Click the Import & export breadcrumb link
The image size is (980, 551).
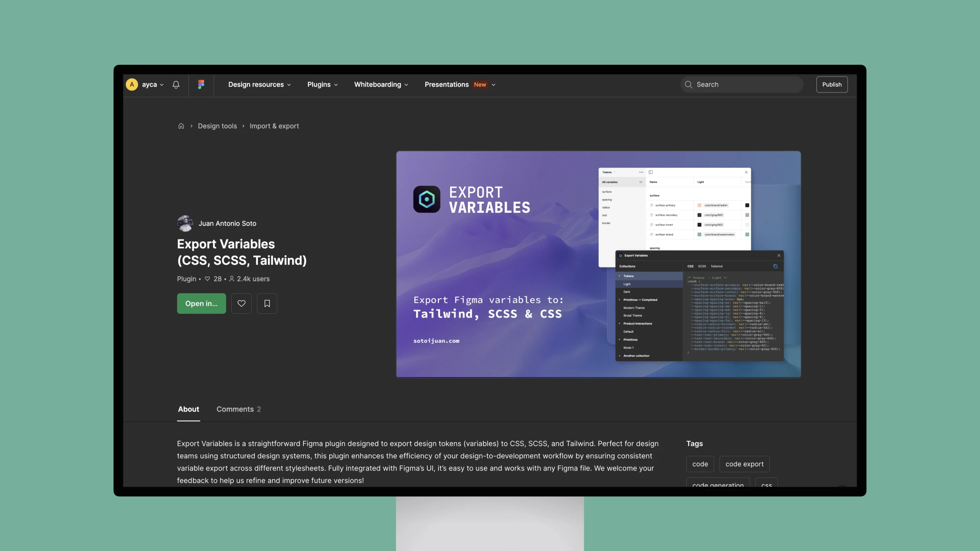(x=273, y=126)
